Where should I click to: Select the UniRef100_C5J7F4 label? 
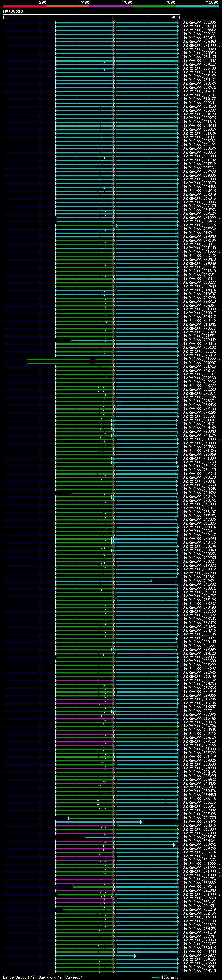[x=199, y=879]
